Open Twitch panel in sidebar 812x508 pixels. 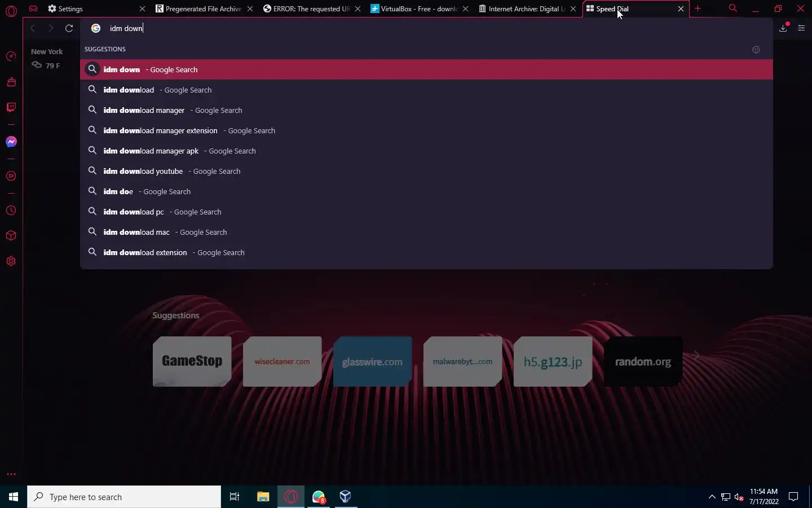[11, 107]
